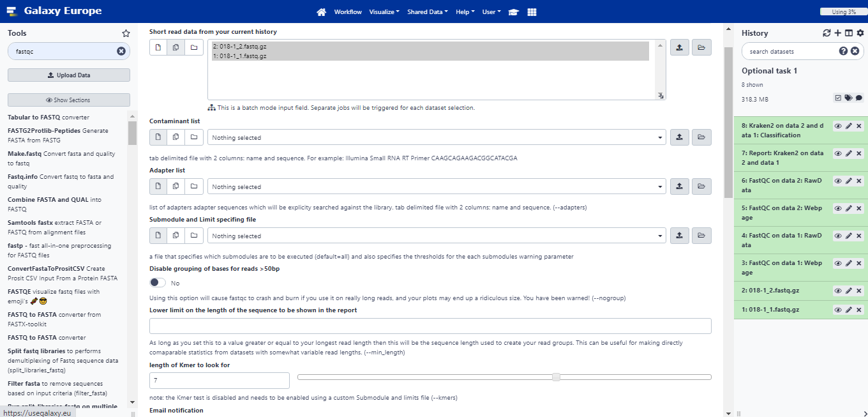
Task: Browse datasets for Short read data
Action: [x=701, y=47]
